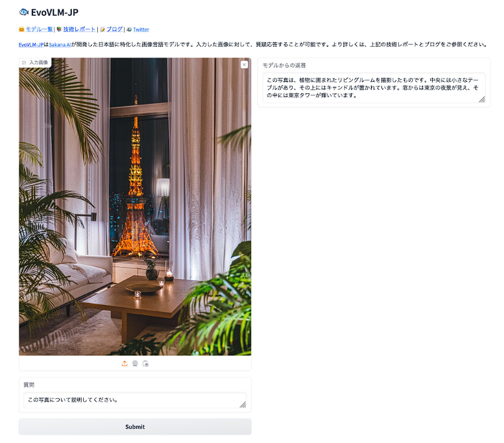The height and width of the screenshot is (443, 504).
Task: Open the ブログ link
Action: (x=114, y=29)
